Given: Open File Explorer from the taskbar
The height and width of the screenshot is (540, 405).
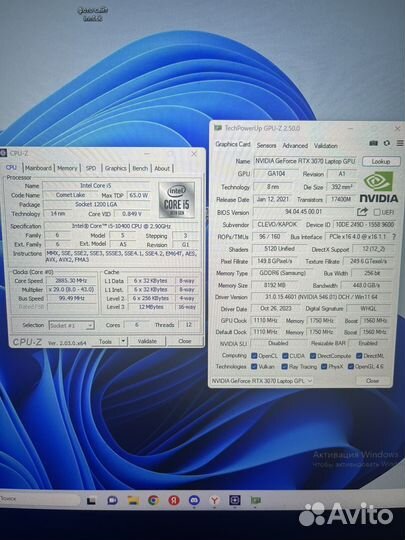Looking at the screenshot, I should click(x=133, y=500).
